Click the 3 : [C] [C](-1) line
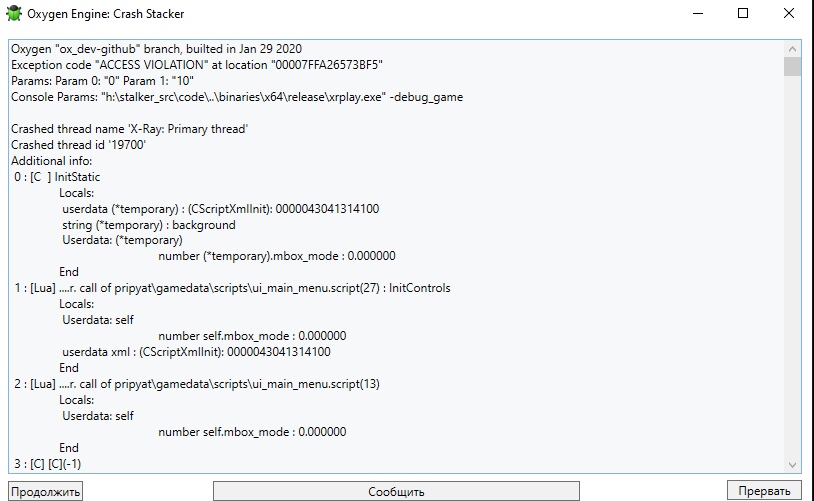 (x=47, y=464)
